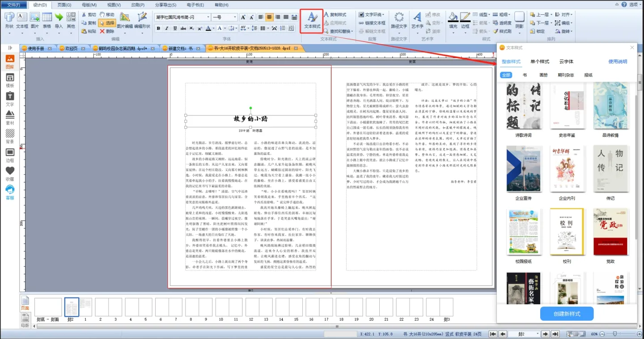Expand the 对齐 align dropdown
This screenshot has width=644, height=339.
click(565, 15)
